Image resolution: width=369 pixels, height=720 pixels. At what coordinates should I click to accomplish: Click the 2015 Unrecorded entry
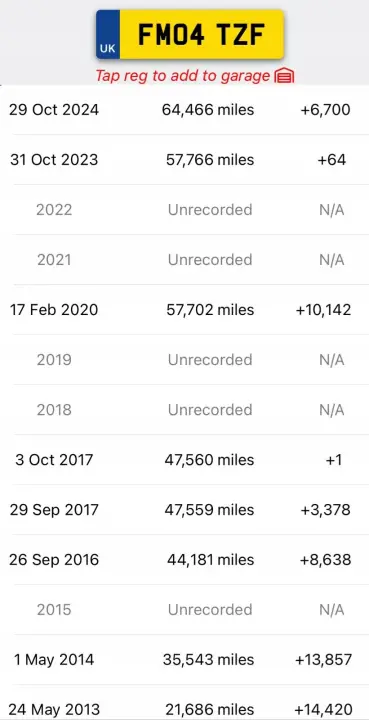click(x=210, y=610)
